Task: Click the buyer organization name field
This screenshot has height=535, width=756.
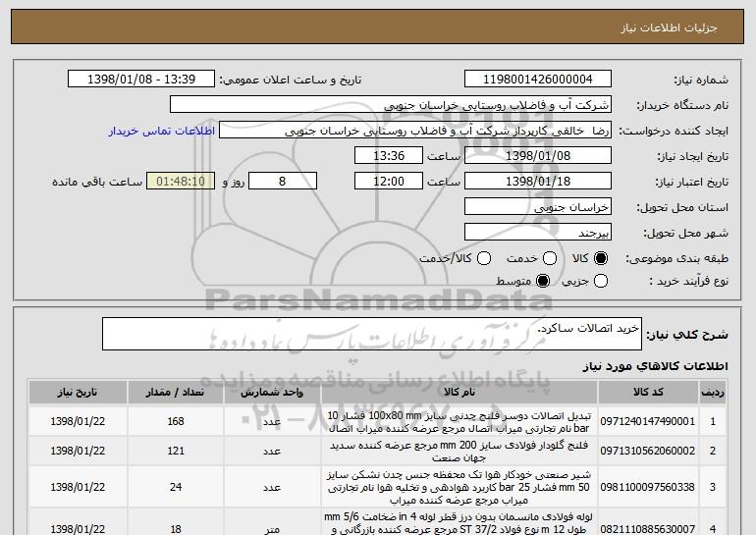Action: pyautogui.click(x=391, y=105)
